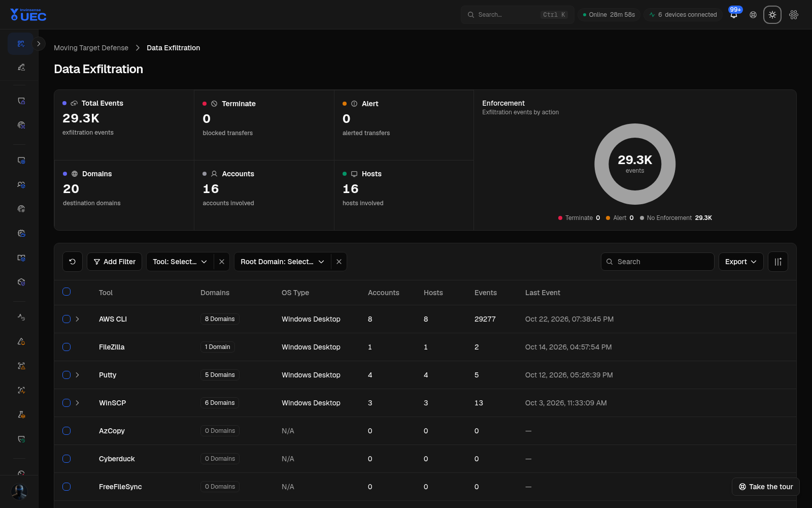The height and width of the screenshot is (508, 812).
Task: Open the Export dropdown
Action: pyautogui.click(x=741, y=262)
